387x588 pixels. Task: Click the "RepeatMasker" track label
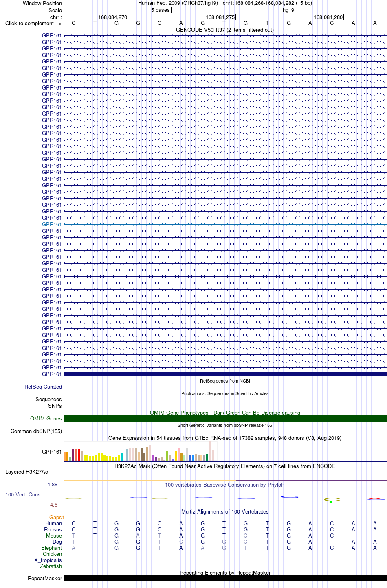click(45, 578)
